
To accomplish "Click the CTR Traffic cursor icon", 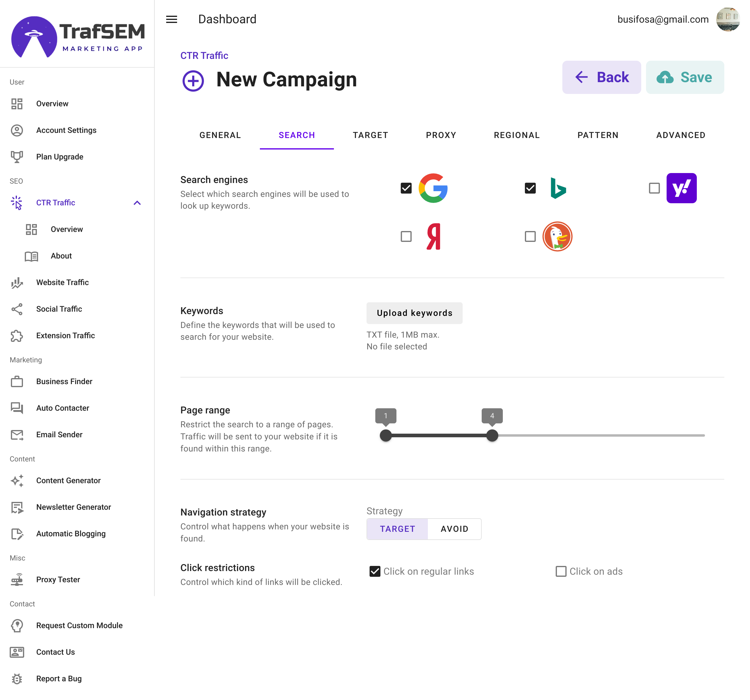I will tap(17, 203).
